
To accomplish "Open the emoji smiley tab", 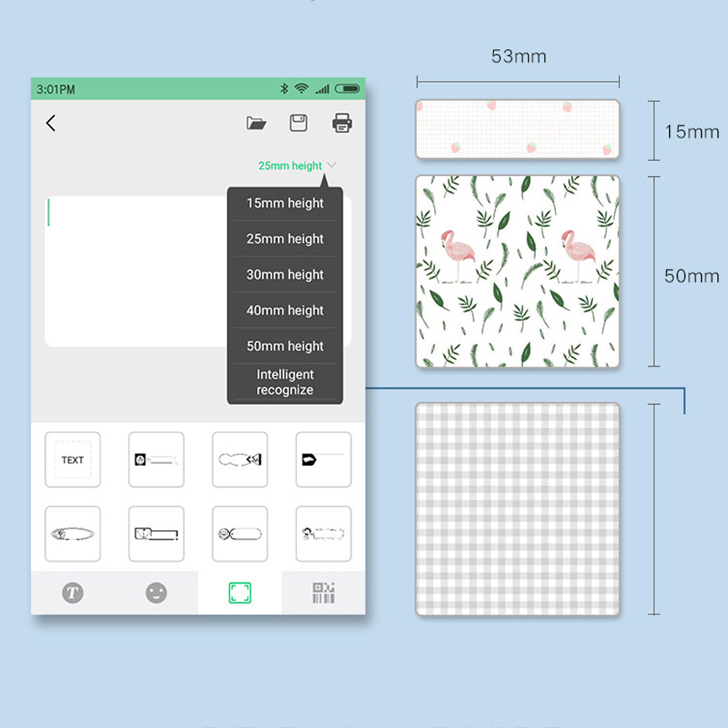I will [x=156, y=593].
